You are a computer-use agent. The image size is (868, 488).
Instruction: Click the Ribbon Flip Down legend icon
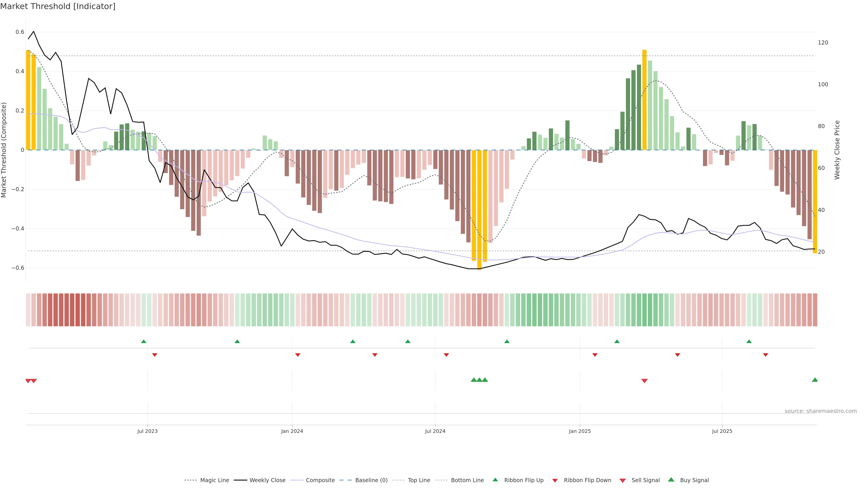point(555,481)
